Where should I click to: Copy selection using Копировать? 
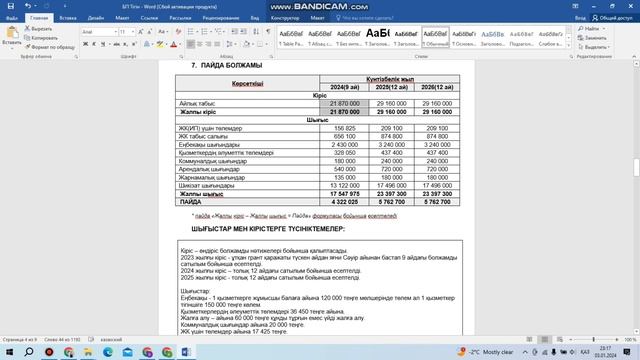tap(41, 38)
